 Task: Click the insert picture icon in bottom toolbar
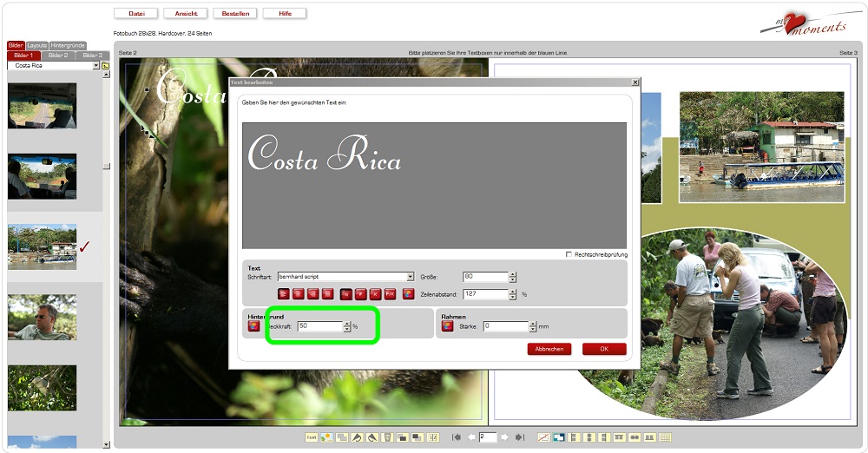326,437
